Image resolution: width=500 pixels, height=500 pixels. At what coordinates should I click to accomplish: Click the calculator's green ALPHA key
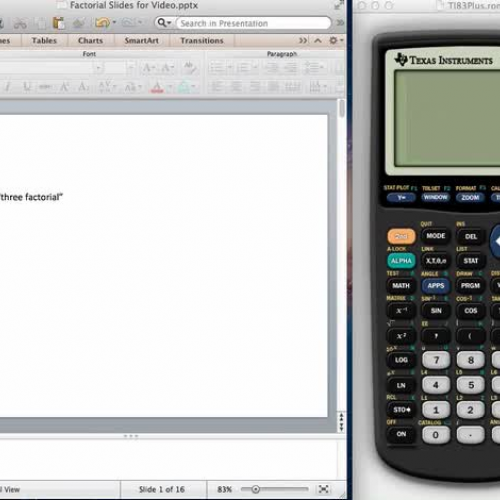tap(401, 261)
